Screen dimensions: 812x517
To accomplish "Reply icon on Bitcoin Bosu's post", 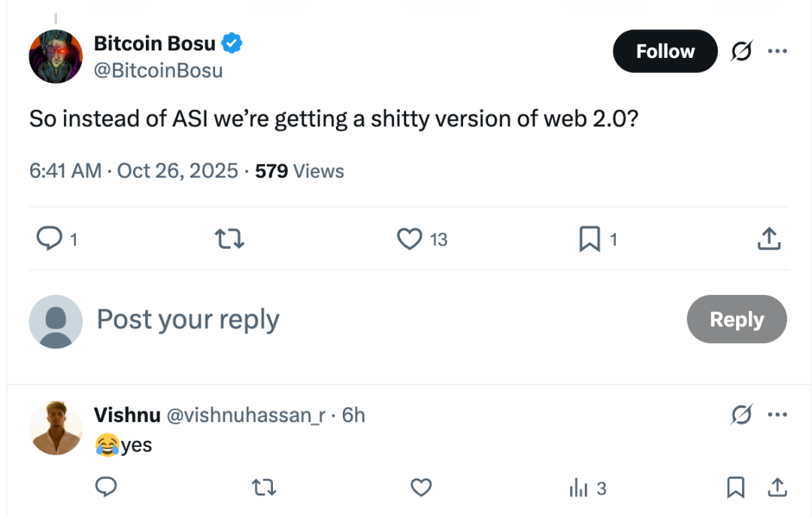I will point(50,239).
